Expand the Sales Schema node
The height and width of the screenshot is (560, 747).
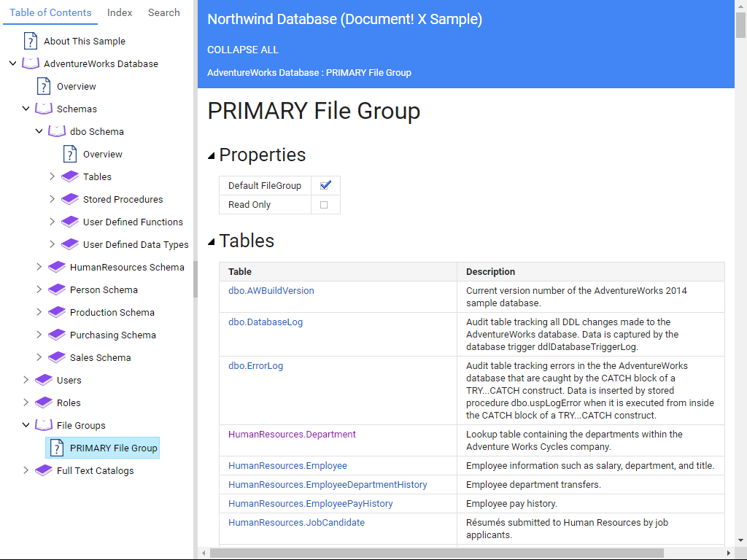tap(39, 357)
